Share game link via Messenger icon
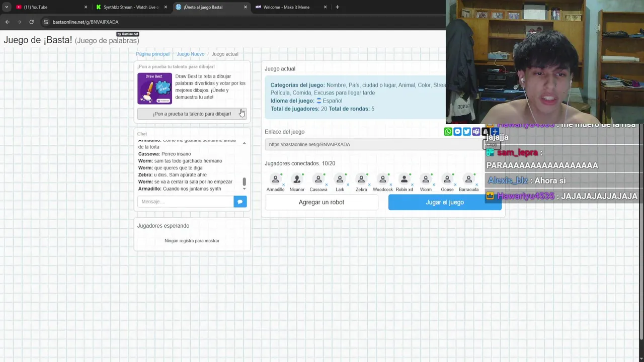Screen dimensions: 644x362 [x=457, y=132]
